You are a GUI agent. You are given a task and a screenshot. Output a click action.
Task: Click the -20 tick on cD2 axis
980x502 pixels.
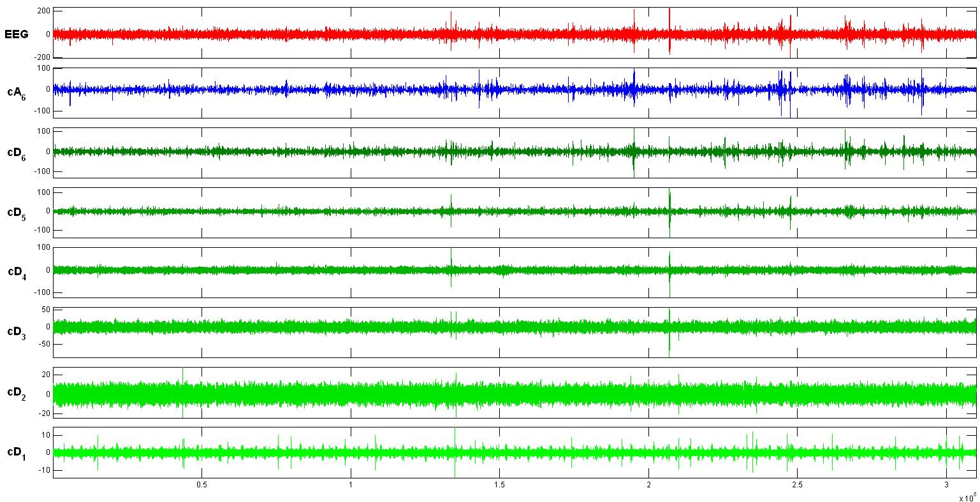45,413
